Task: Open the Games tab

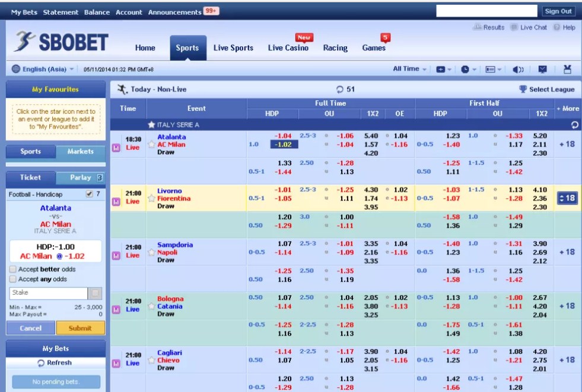Action: 374,48
